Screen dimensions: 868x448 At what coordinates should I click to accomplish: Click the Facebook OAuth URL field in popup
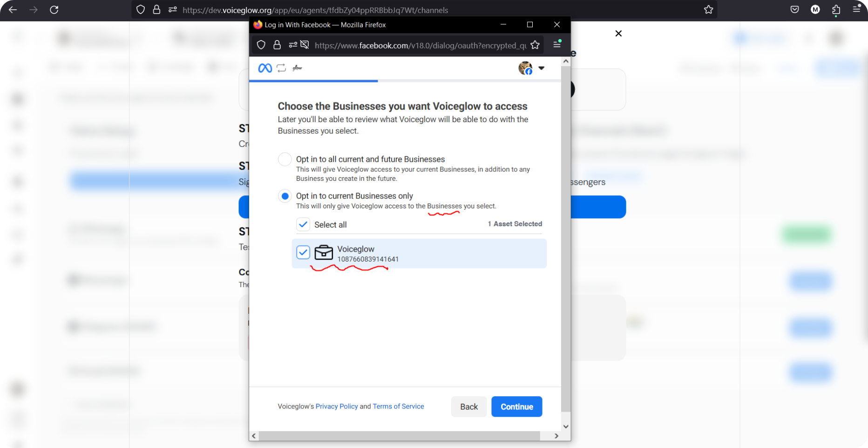tap(420, 45)
